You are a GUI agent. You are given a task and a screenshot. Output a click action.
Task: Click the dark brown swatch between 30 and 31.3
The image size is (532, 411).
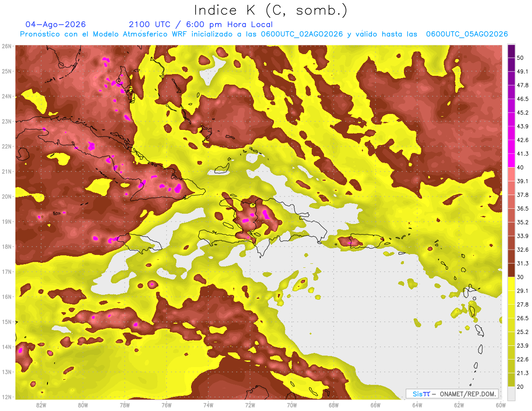[511, 270]
